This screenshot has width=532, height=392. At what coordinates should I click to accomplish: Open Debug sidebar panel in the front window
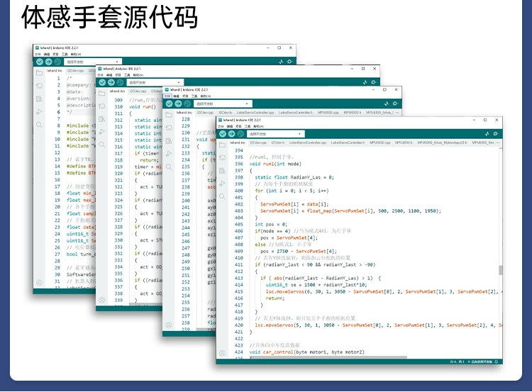pos(222,184)
